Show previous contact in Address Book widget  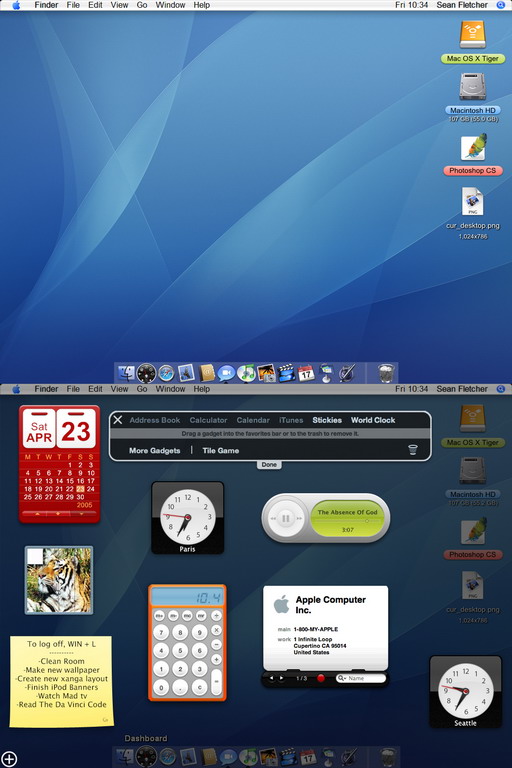point(272,678)
